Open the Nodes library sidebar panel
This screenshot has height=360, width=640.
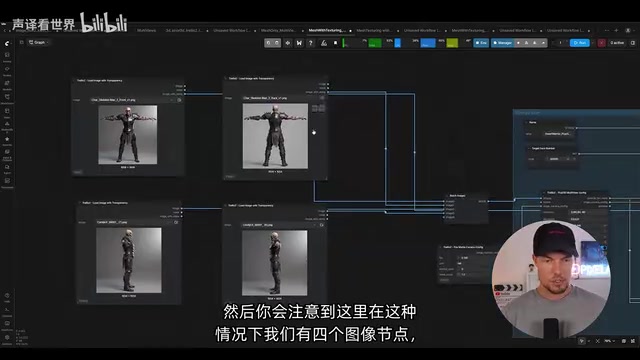pyautogui.click(x=7, y=71)
